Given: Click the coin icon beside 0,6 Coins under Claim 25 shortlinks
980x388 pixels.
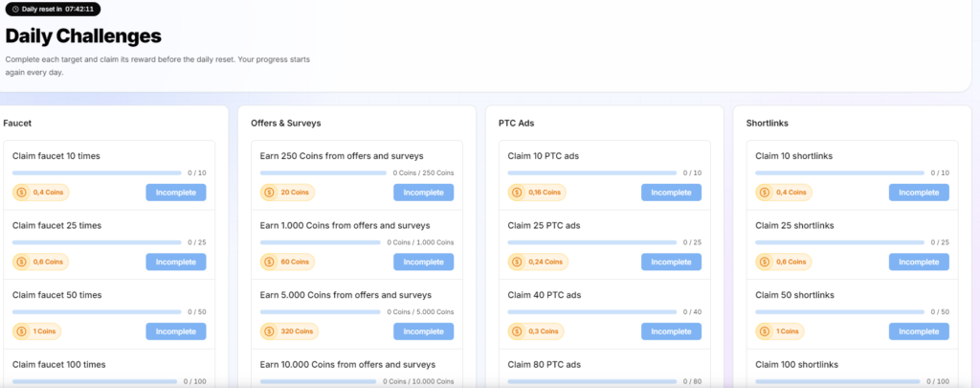Looking at the screenshot, I should point(765,262).
